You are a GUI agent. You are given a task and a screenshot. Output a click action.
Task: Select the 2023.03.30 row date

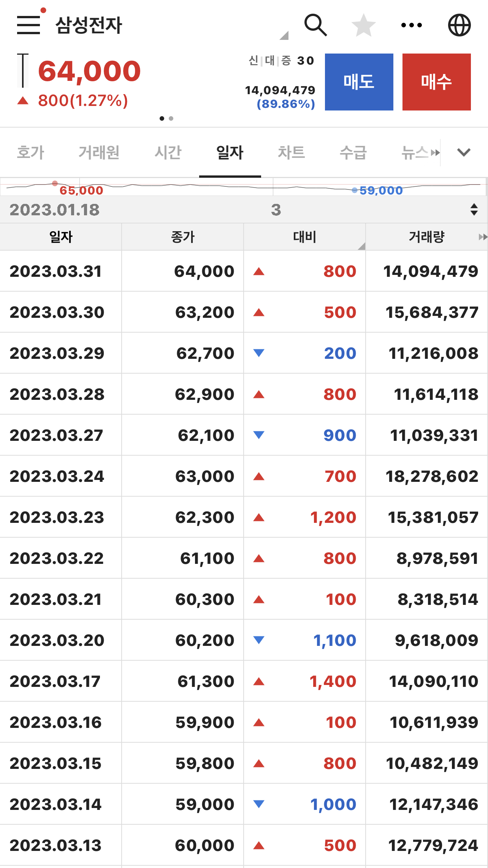click(x=57, y=312)
